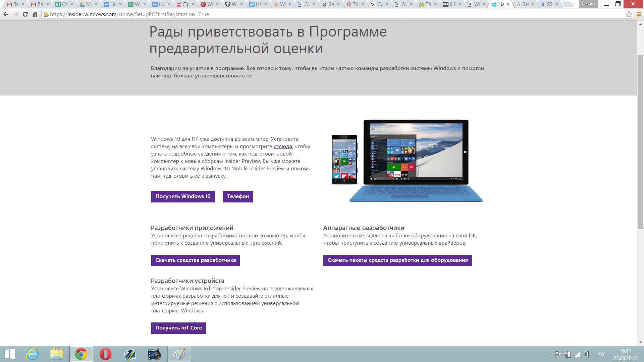The image size is (644, 362).
Task: Reload the page with the refresh icon
Action: pos(25,14)
